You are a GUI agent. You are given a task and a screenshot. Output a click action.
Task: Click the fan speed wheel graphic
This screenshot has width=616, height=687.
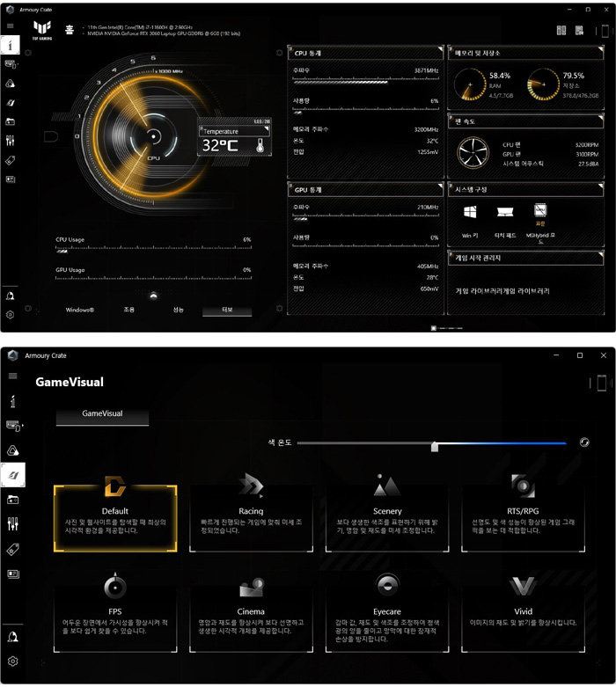pos(473,152)
